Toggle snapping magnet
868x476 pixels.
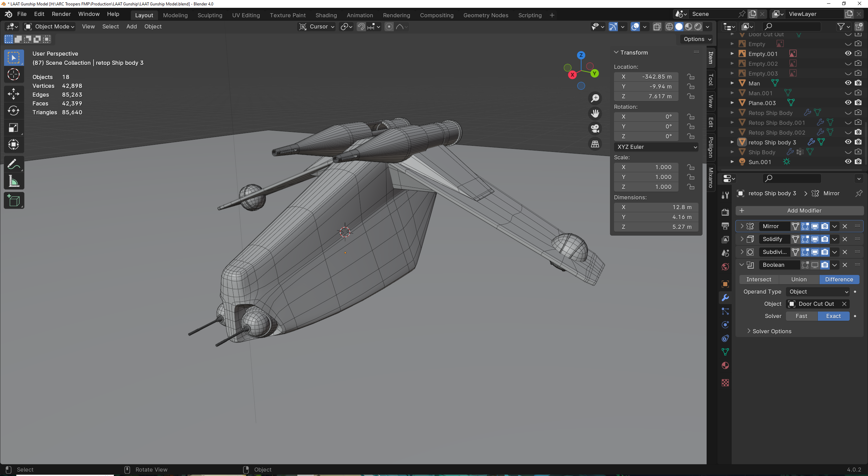[361, 27]
